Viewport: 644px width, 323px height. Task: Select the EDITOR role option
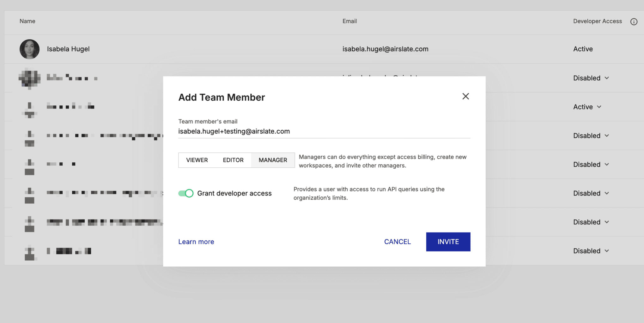pos(233,160)
